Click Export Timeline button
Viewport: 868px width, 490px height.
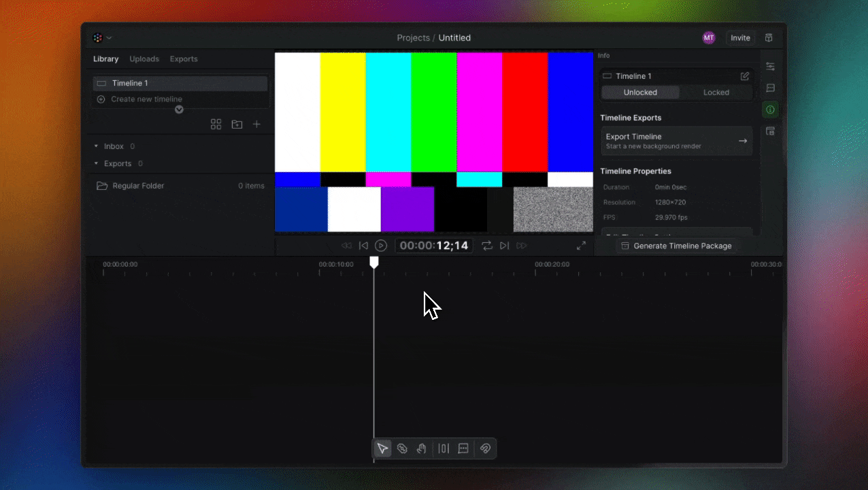pos(676,141)
